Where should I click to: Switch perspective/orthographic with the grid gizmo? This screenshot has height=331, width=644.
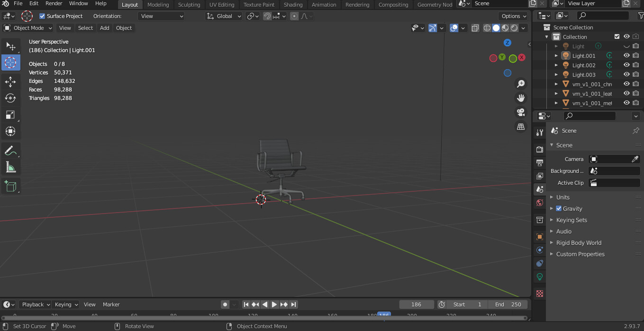point(521,126)
